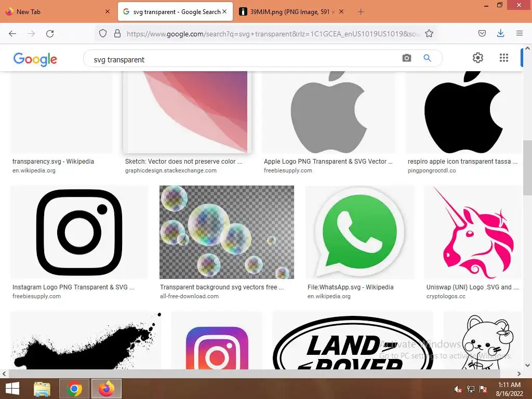Image resolution: width=532 pixels, height=399 pixels.
Task: Open the tracking protection shield icon
Action: (x=103, y=33)
